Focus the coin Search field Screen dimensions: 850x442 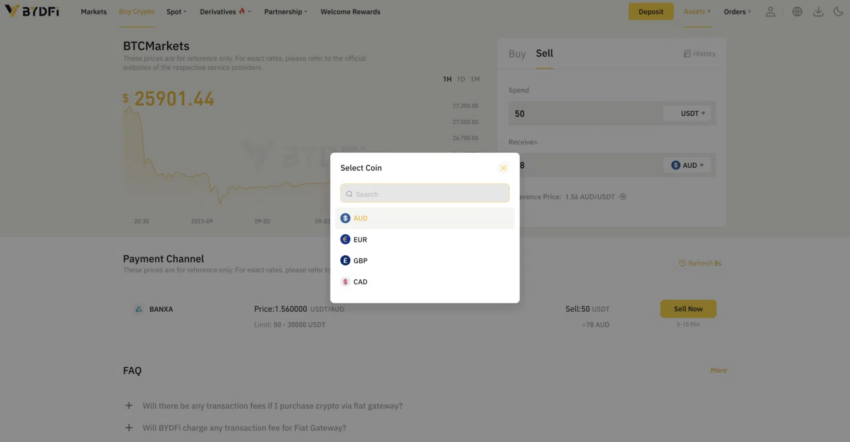click(x=424, y=194)
